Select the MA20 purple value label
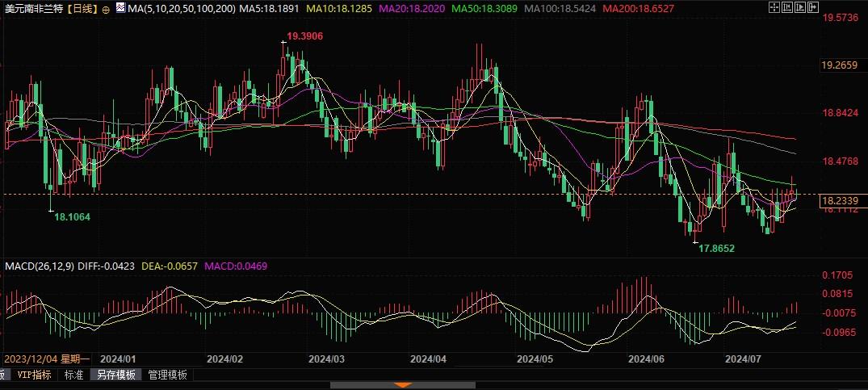The height and width of the screenshot is (390, 868). 342,9
